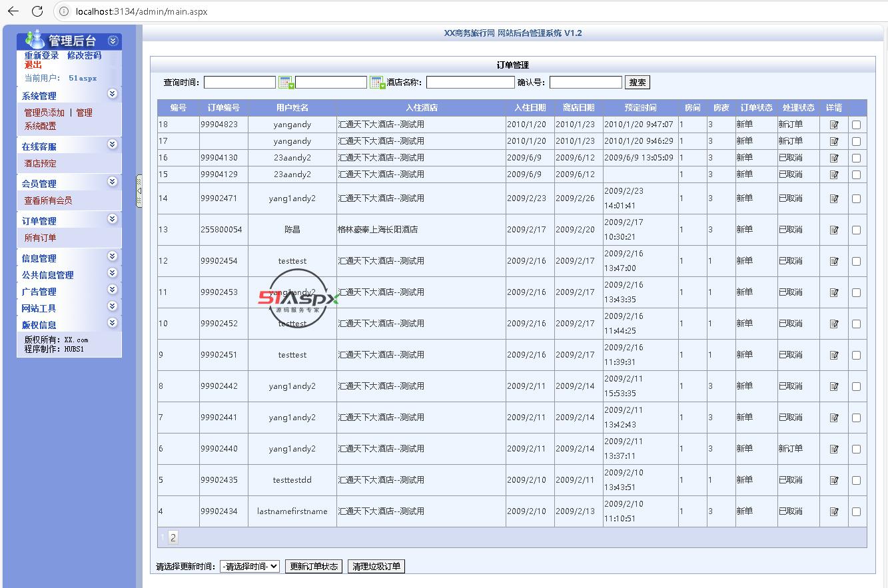Click the 退出 link
Viewport: 888px width, 588px height.
pos(33,65)
